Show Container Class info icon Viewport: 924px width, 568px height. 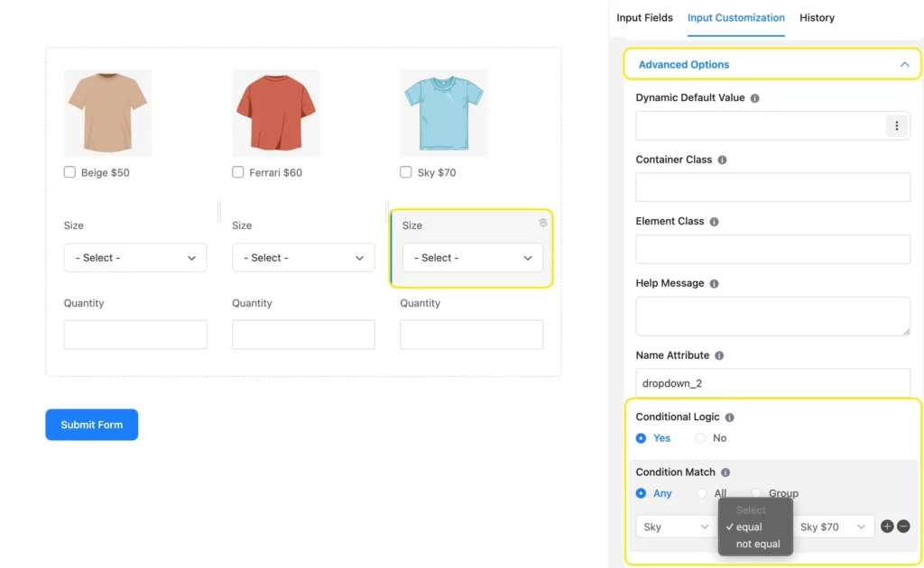[722, 160]
